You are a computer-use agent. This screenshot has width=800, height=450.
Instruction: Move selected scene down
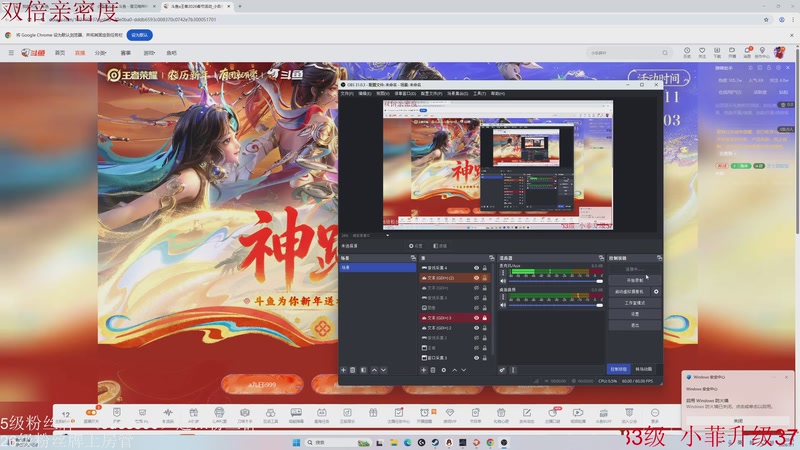pyautogui.click(x=384, y=370)
